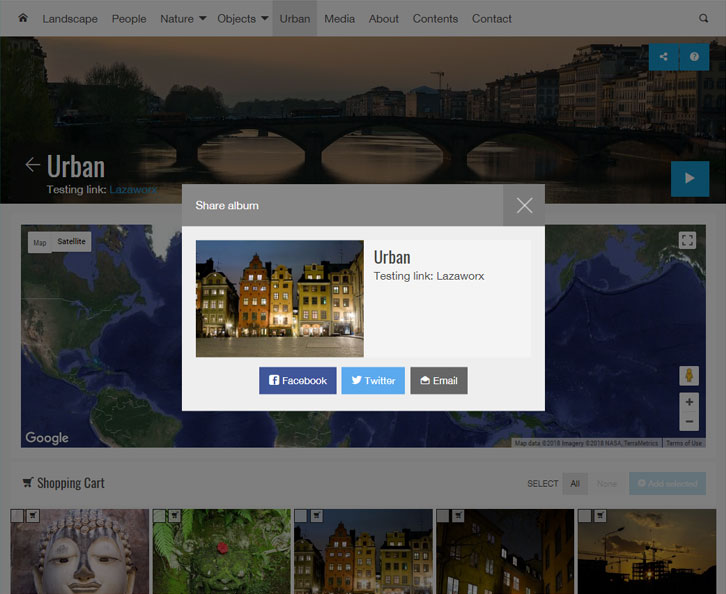Switch map to Satellite view

[71, 242]
